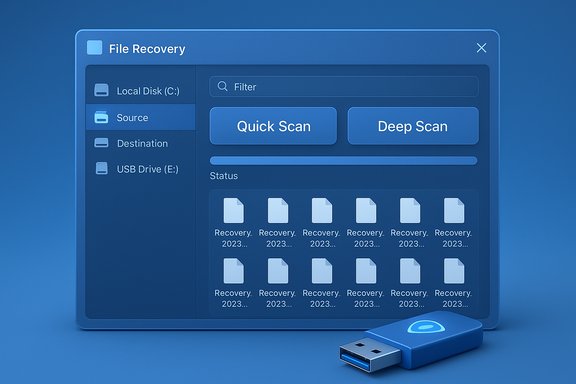
Task: Open the Destination label in the sidebar
Action: click(142, 143)
